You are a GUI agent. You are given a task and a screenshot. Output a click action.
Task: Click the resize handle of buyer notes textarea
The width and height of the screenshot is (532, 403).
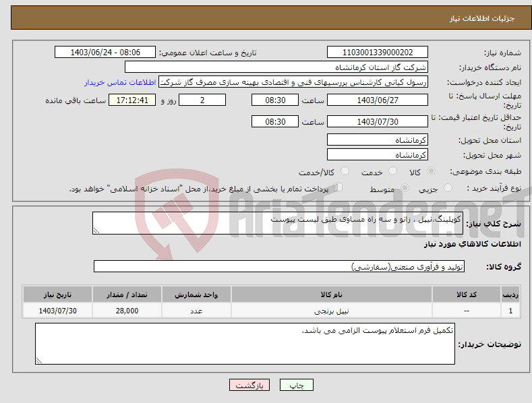click(39, 361)
